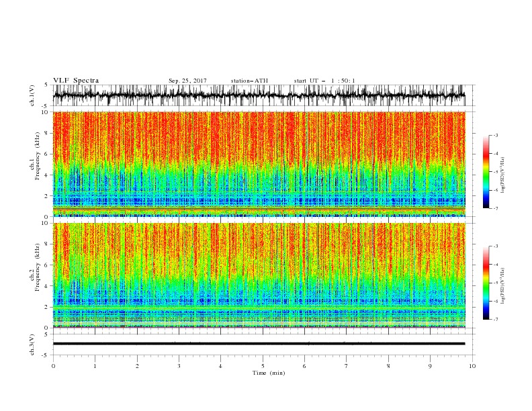532x411 pixels.
Task: Click the "-5" tick on ch.1 colorbar
Action: pyautogui.click(x=495, y=172)
